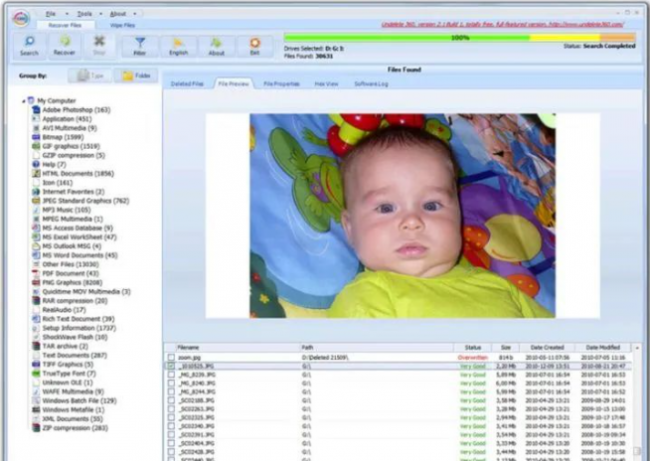Tick the checkbox for _MG_8244.JPG
The height and width of the screenshot is (461, 650).
coord(171,392)
